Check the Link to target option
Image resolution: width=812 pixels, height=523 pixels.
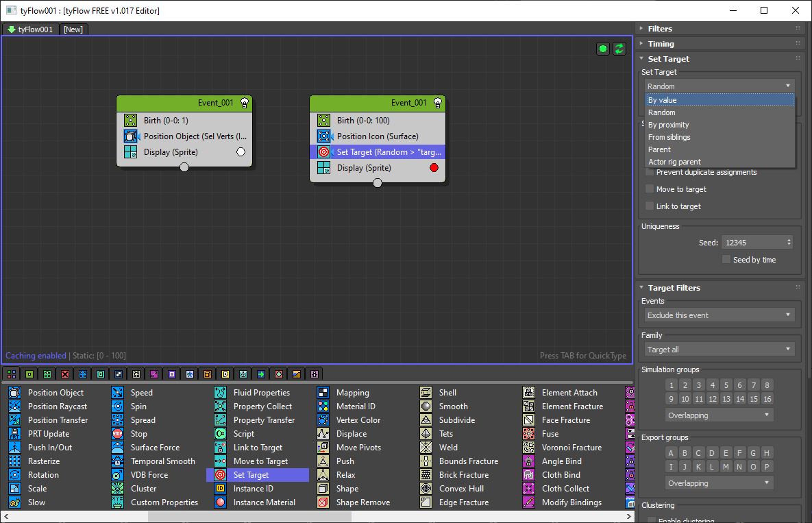click(x=650, y=206)
